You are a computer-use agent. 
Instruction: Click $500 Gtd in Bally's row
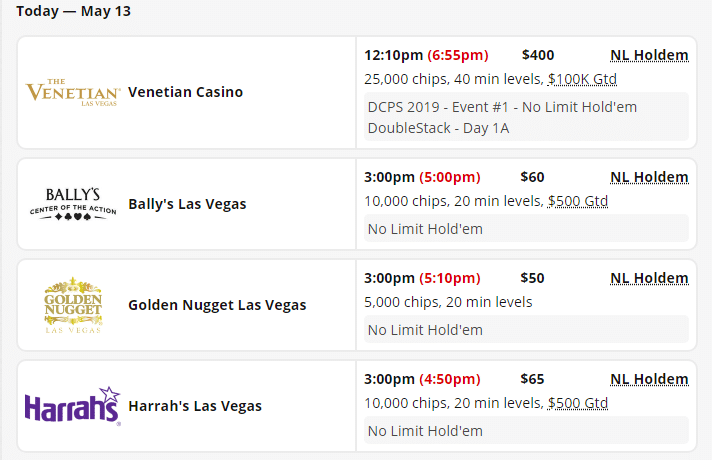pos(577,201)
